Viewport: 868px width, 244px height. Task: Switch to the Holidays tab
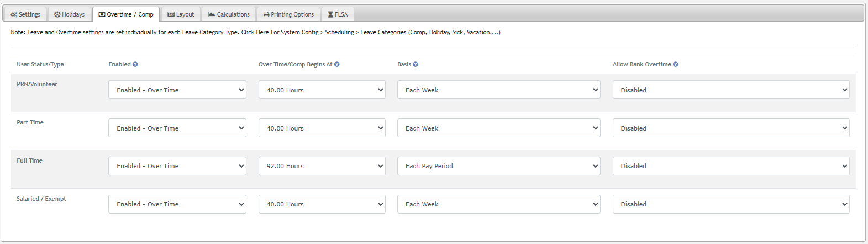[x=70, y=14]
